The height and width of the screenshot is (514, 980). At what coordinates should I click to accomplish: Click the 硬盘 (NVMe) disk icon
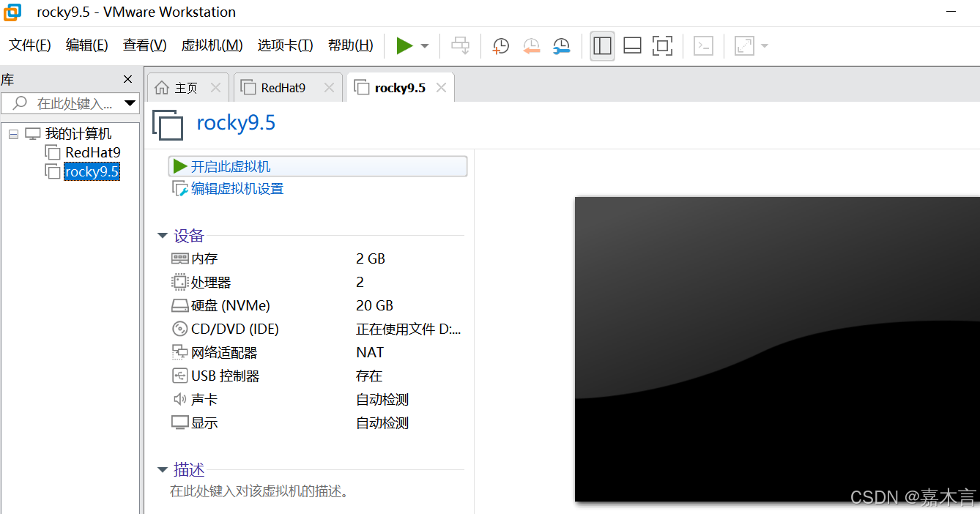tap(179, 305)
